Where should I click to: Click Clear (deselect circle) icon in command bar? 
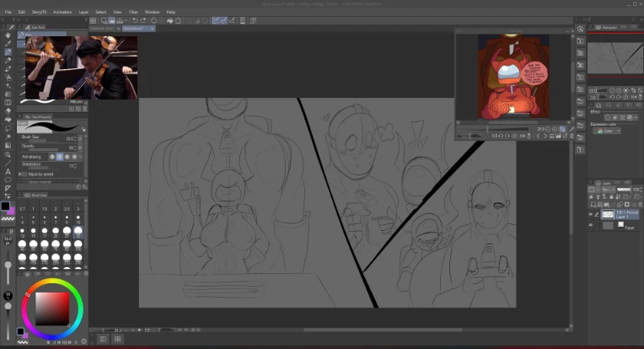coord(153,20)
